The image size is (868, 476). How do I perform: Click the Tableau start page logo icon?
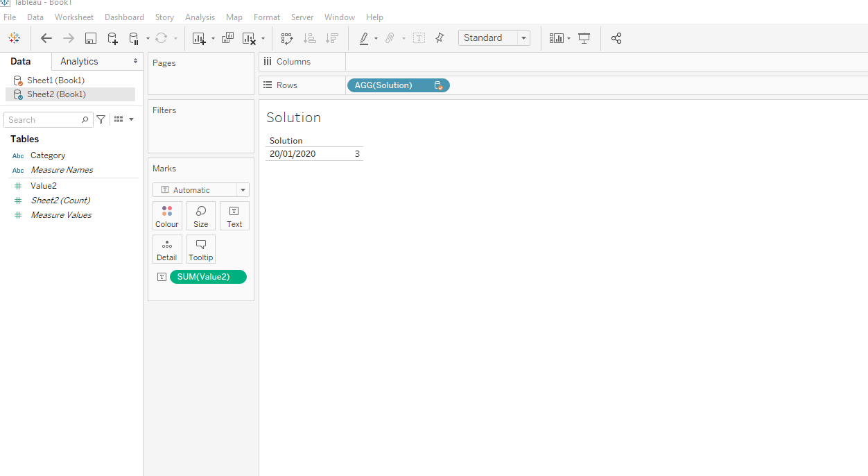click(14, 38)
